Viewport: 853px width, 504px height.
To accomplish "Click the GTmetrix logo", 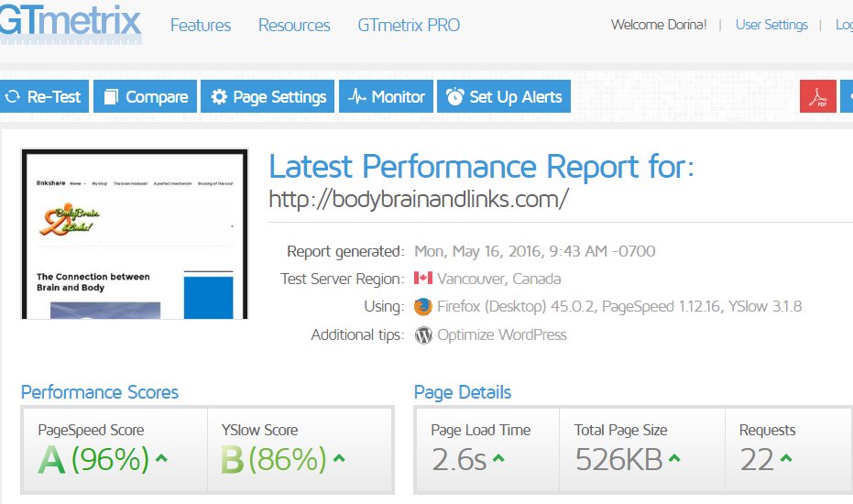I will [71, 23].
